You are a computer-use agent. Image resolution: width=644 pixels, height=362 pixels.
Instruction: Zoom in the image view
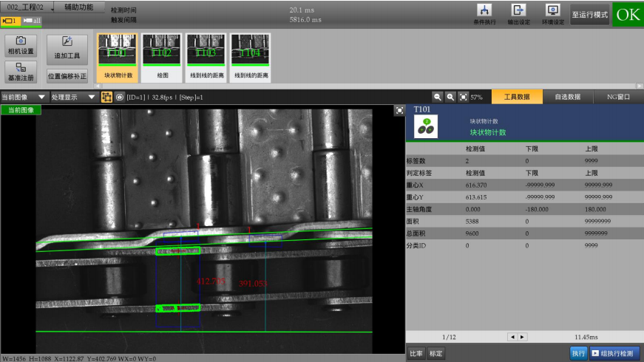click(450, 97)
